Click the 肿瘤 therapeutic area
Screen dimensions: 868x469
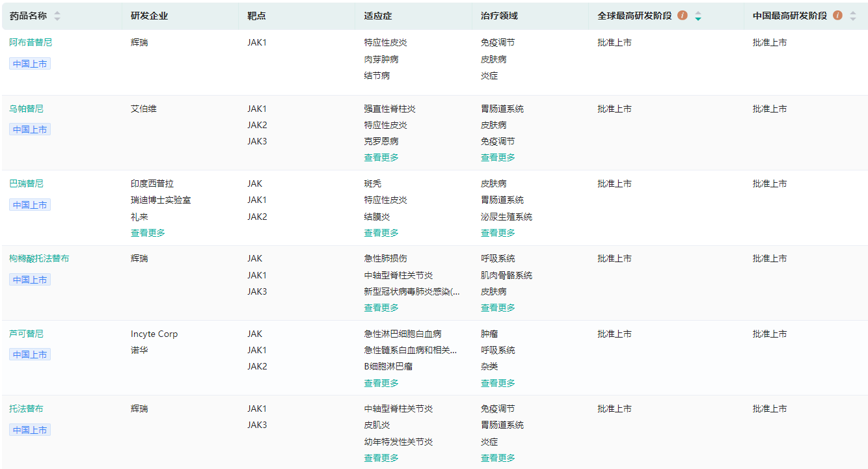pyautogui.click(x=489, y=334)
